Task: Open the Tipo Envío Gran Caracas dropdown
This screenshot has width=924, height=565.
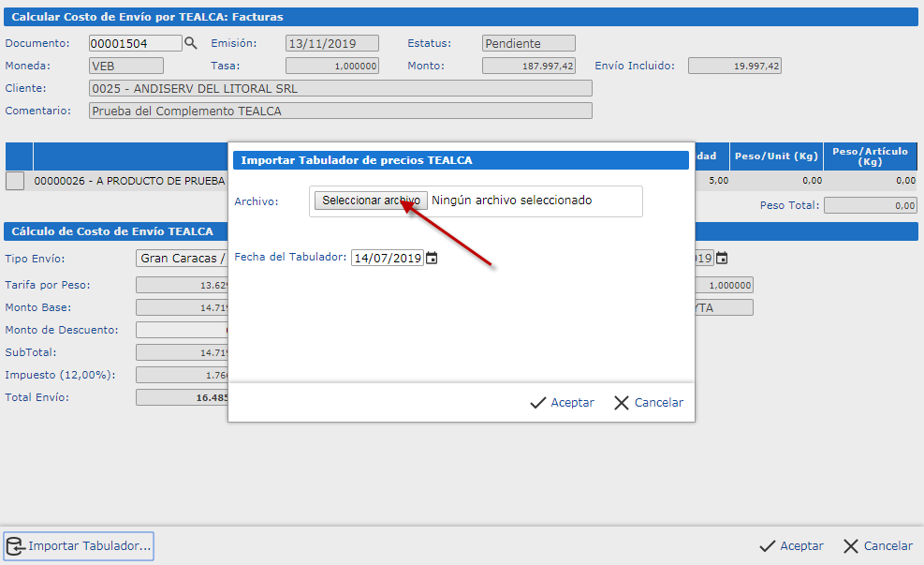Action: point(183,259)
